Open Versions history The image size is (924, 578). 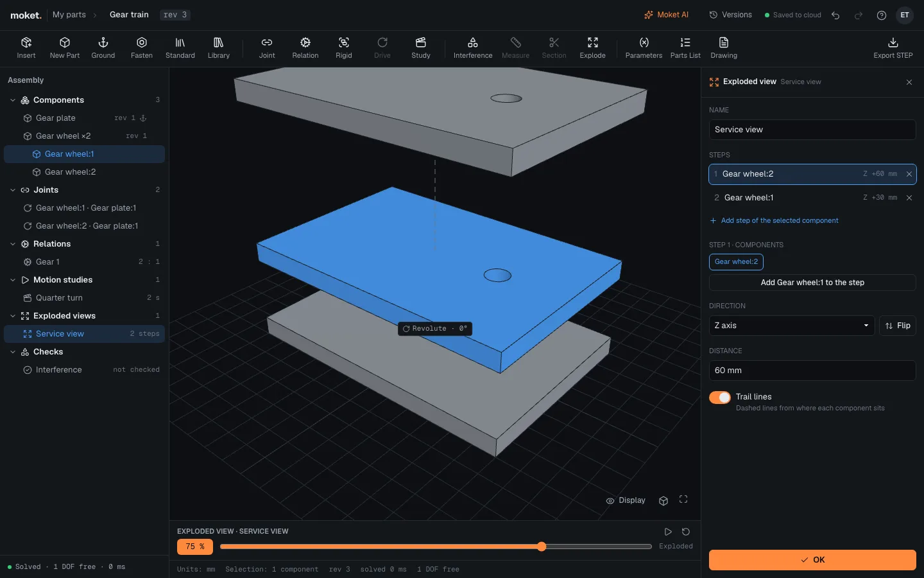pyautogui.click(x=730, y=15)
